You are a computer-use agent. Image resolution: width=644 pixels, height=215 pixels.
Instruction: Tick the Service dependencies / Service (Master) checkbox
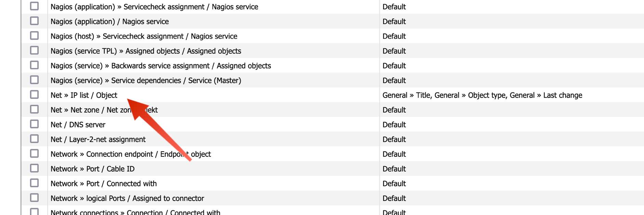click(34, 80)
